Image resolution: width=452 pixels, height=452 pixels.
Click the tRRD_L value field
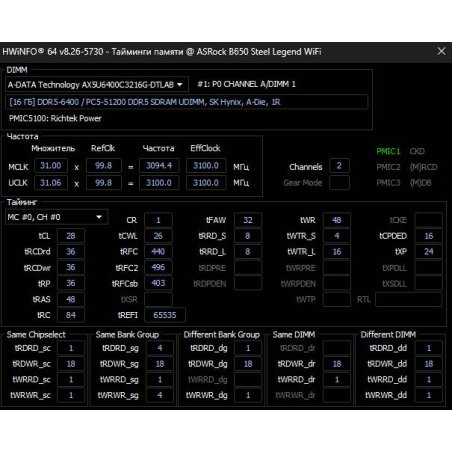248,251
